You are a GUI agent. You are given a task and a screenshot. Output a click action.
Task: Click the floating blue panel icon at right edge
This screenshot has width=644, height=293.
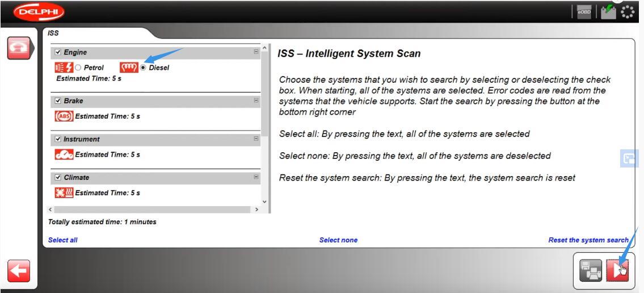[629, 158]
